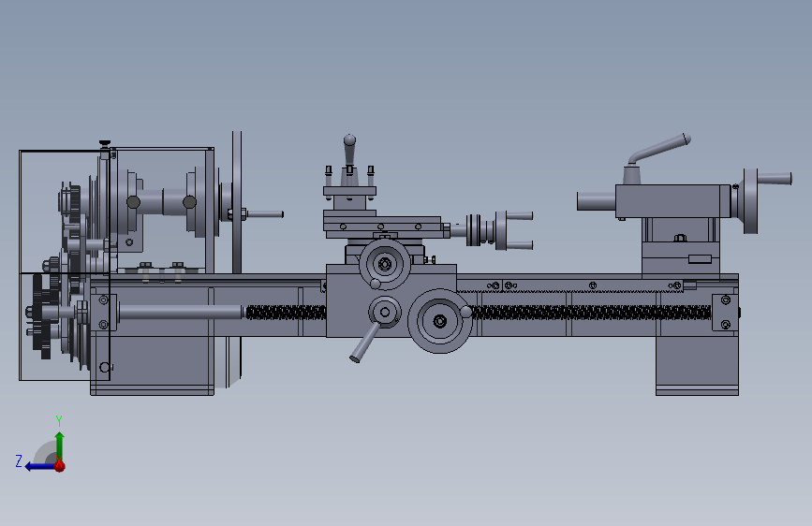Select the cross-slide handwheel above the apron
This screenshot has height=526, width=812.
[385, 265]
